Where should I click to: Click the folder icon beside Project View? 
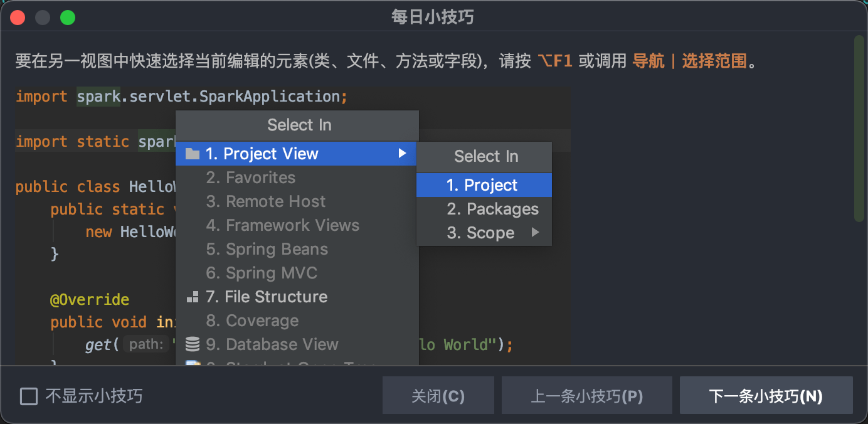pos(193,154)
